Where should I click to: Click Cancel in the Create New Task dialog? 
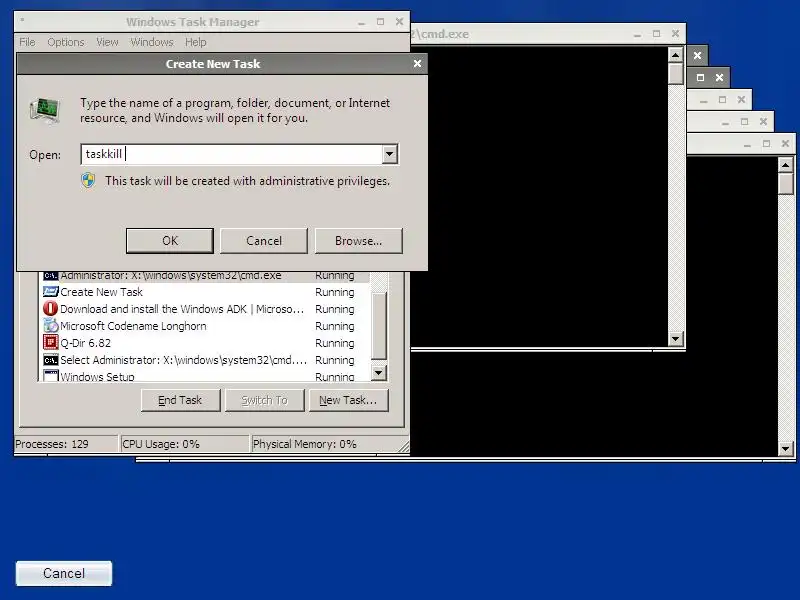pos(264,240)
